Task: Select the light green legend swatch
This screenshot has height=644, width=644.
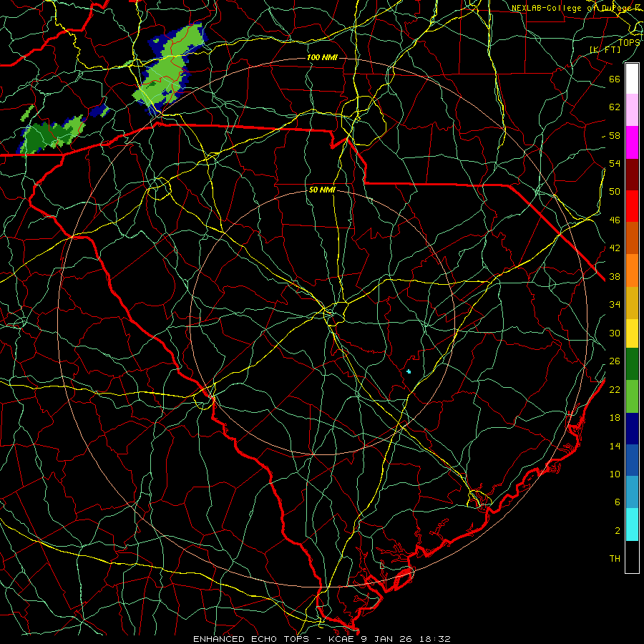Action: 632,396
